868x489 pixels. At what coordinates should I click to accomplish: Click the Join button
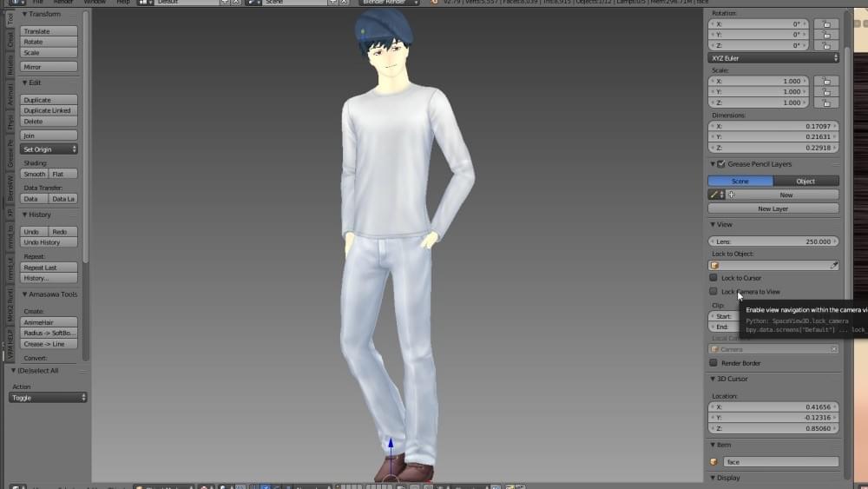click(x=49, y=135)
